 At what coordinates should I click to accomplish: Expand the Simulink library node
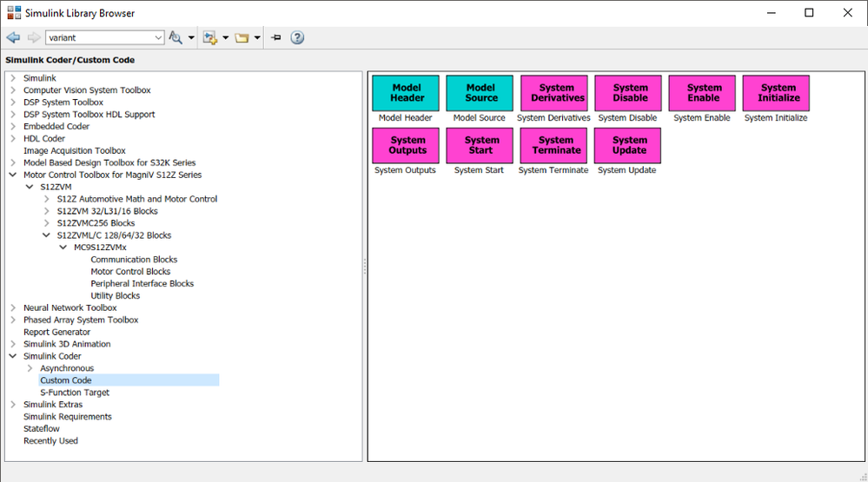13,78
